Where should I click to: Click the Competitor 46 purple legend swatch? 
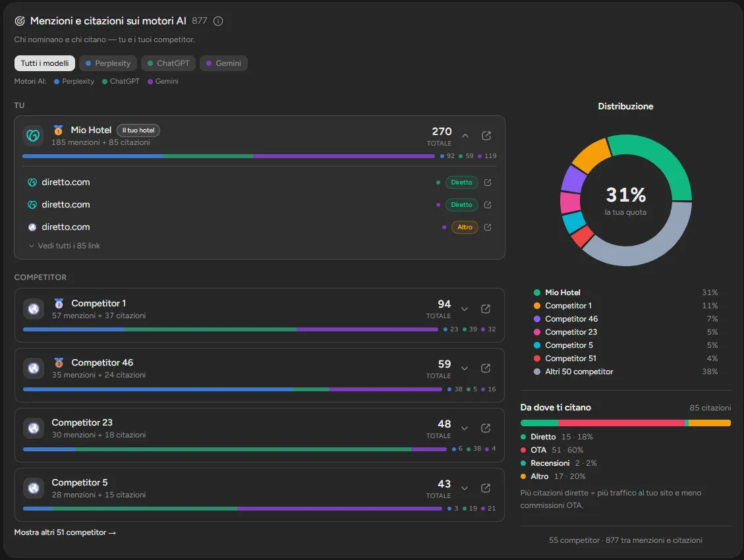point(537,319)
